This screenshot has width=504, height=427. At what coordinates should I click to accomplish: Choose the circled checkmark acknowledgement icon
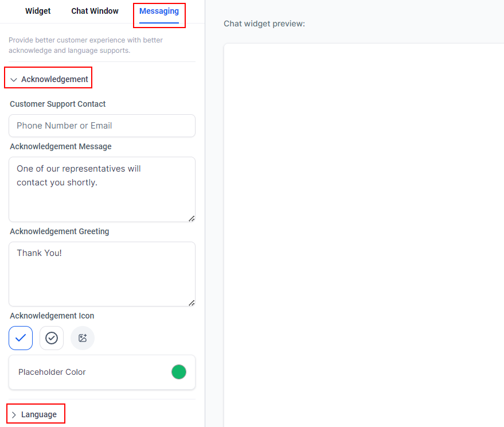[52, 338]
